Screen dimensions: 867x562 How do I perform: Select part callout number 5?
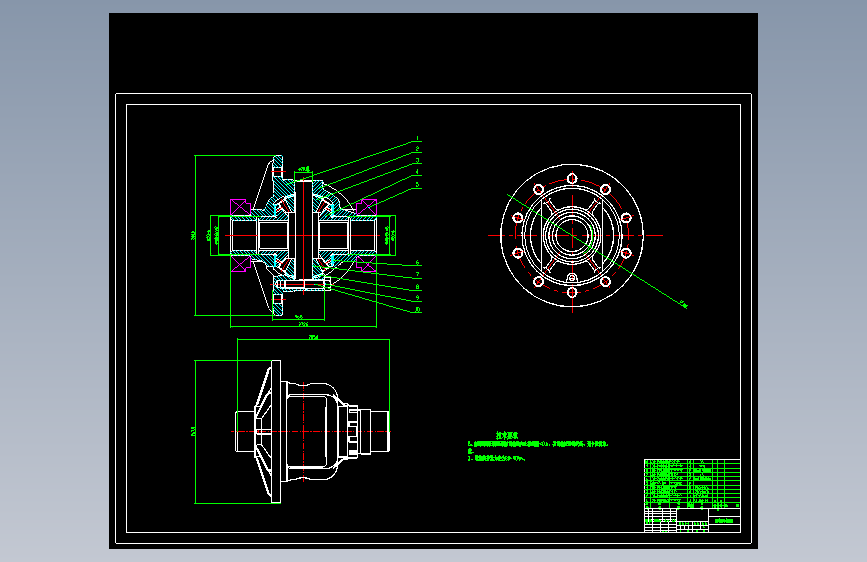pyautogui.click(x=417, y=185)
